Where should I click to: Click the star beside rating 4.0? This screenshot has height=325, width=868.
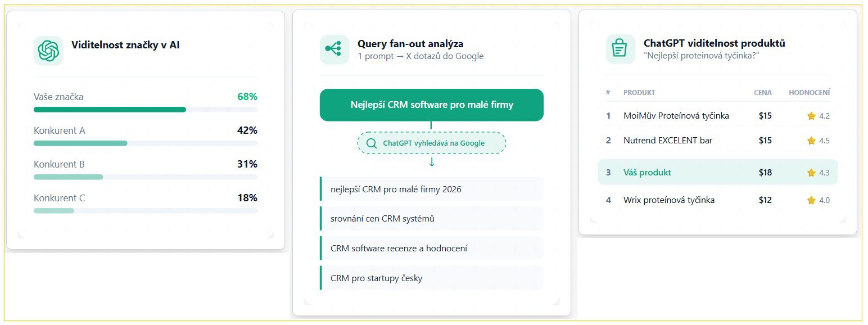coord(811,200)
